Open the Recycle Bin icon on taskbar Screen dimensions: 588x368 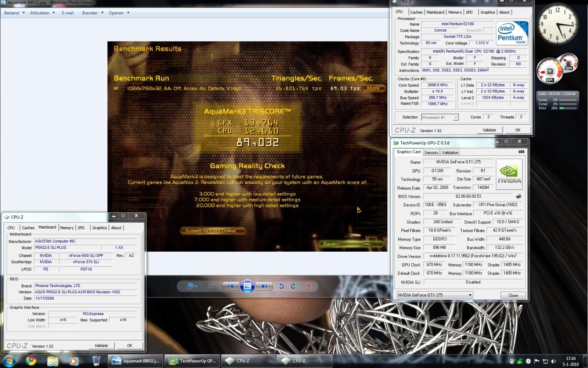96,361
